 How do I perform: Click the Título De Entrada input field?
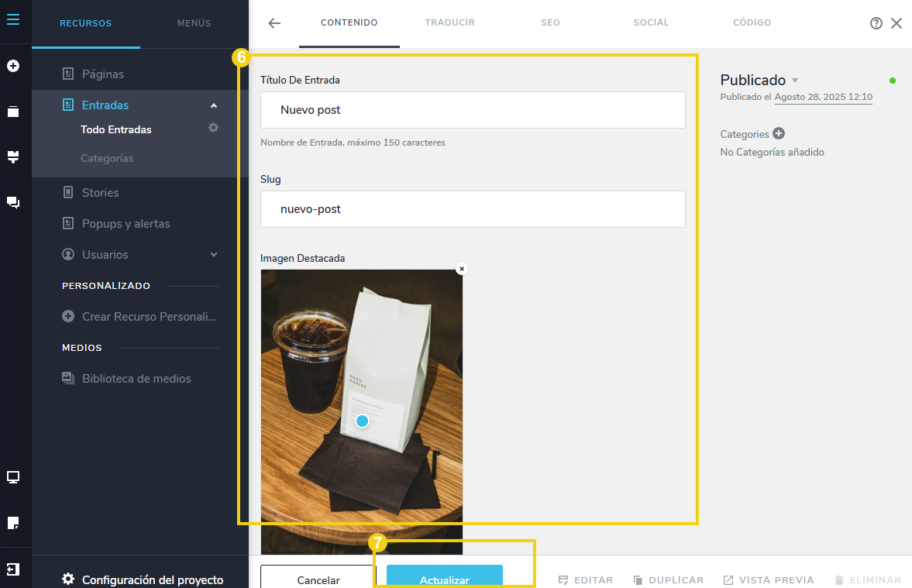[473, 110]
